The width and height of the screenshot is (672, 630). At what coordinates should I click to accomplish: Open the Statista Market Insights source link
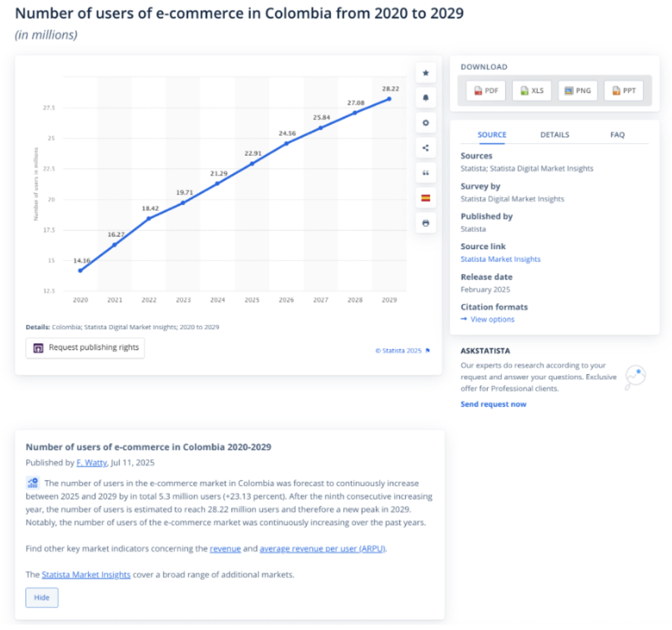coord(500,259)
